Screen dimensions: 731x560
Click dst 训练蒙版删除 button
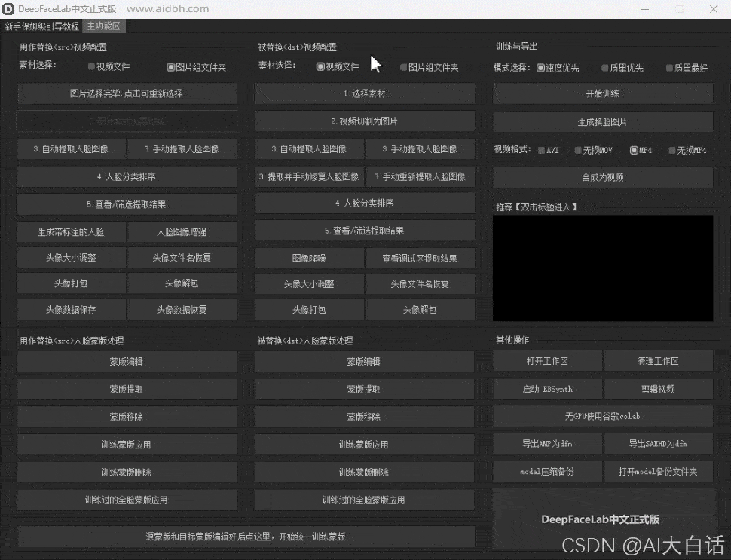tap(365, 473)
